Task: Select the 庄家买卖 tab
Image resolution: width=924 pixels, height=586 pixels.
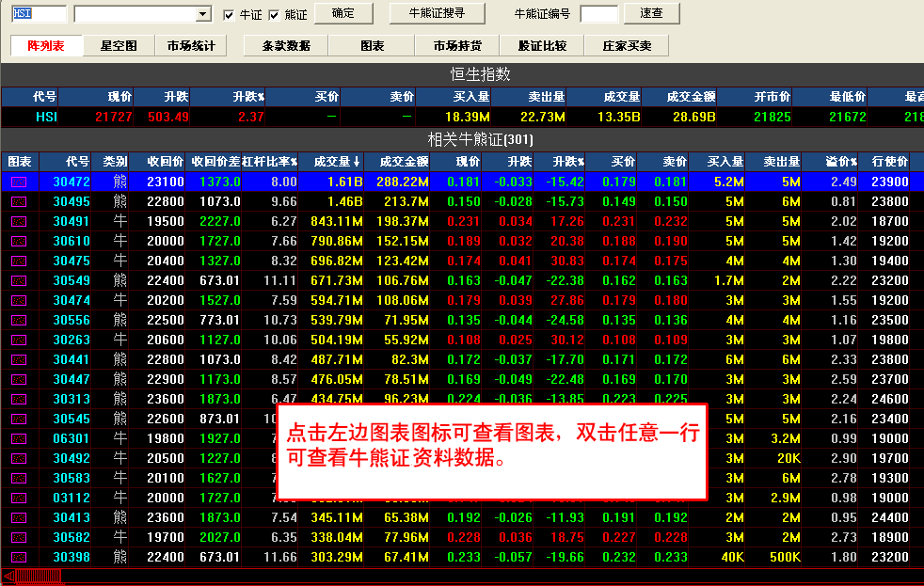Action: pos(620,45)
